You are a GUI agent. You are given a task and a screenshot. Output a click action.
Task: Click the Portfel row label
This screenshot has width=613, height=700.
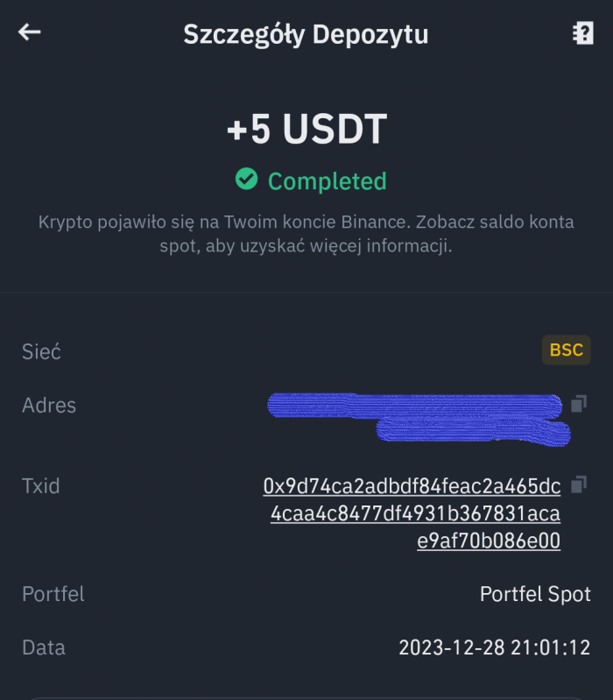[x=53, y=594]
